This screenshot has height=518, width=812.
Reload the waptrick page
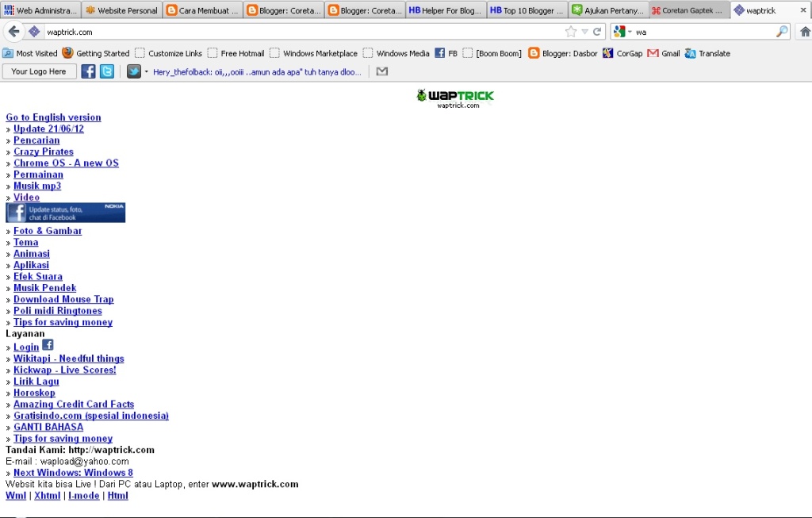point(597,32)
